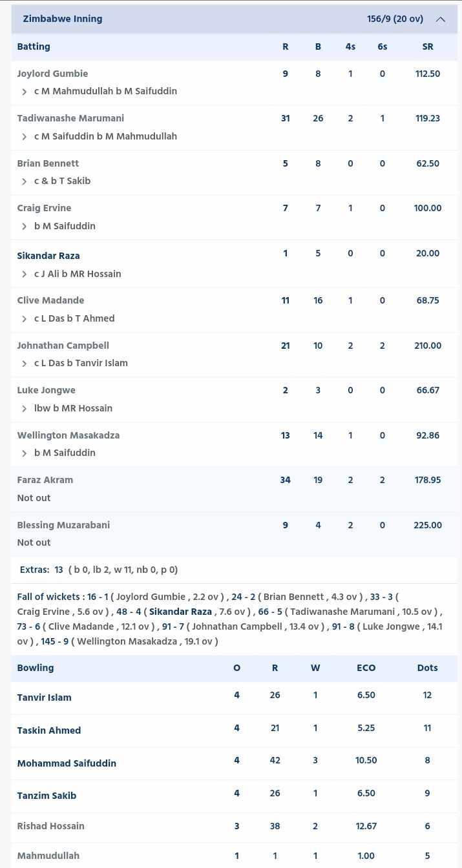The width and height of the screenshot is (462, 868).
Task: Open Taskin Ahmed bowler profile
Action: (x=49, y=730)
